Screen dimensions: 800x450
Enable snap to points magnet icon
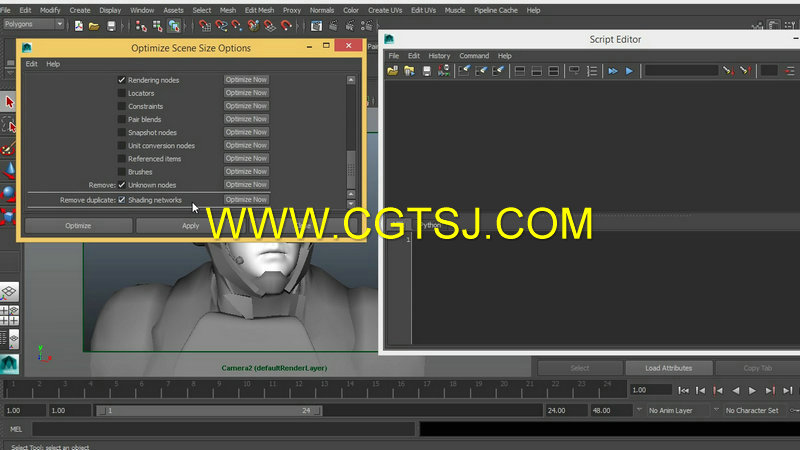pyautogui.click(x=237, y=26)
